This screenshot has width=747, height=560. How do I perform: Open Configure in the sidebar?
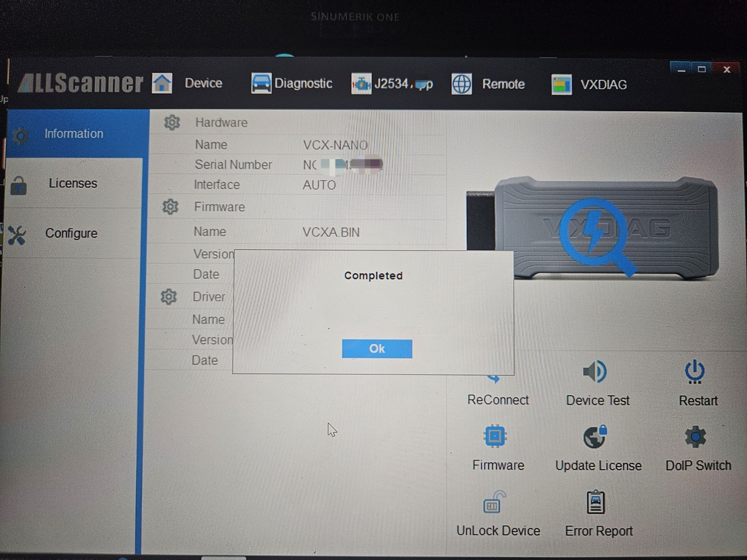tap(72, 233)
